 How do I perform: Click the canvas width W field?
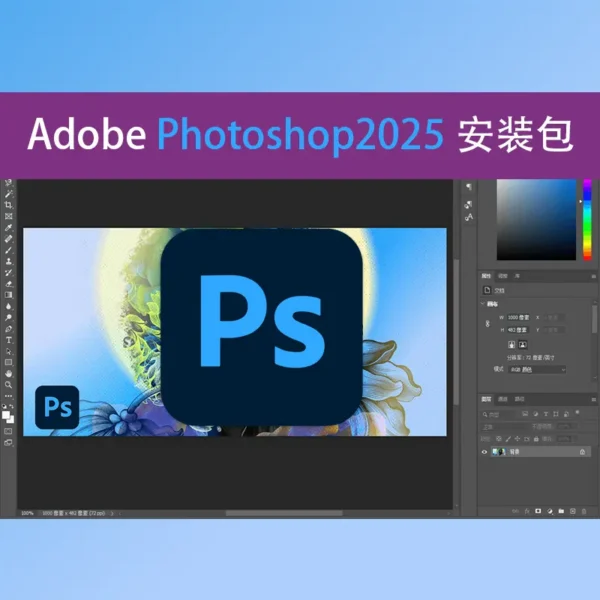click(518, 318)
